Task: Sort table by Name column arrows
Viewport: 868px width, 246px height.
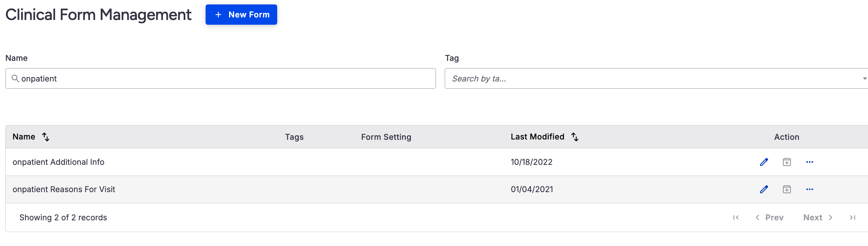Action: (x=46, y=137)
